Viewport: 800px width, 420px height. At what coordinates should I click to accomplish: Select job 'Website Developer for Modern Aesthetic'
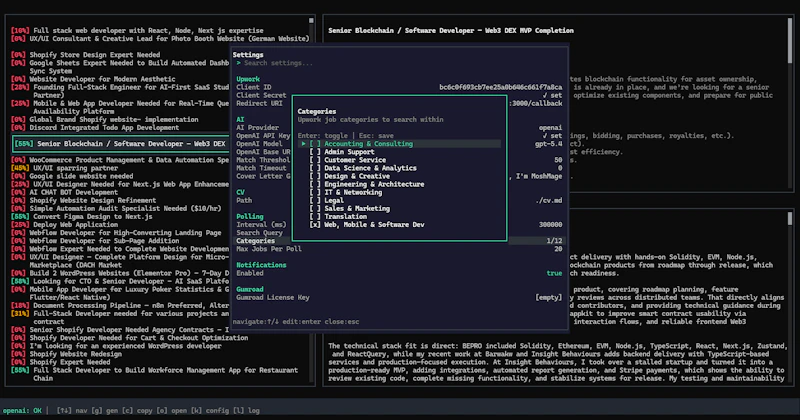coord(93,79)
